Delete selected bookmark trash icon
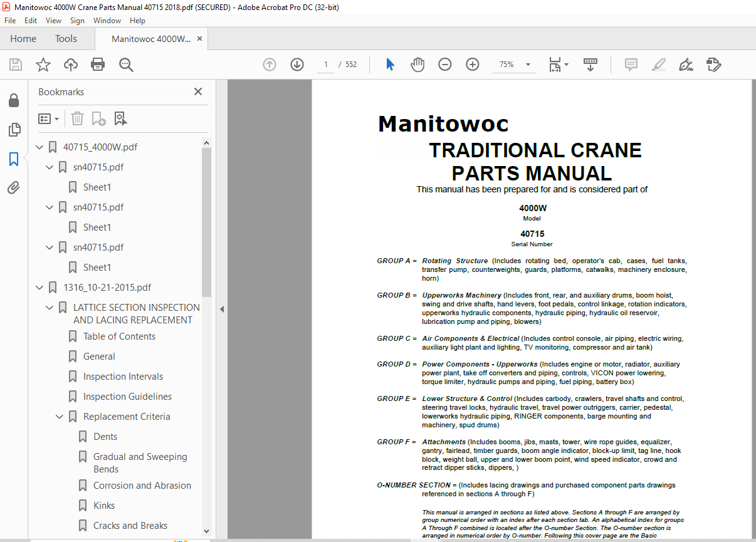This screenshot has height=542, width=756. point(77,118)
